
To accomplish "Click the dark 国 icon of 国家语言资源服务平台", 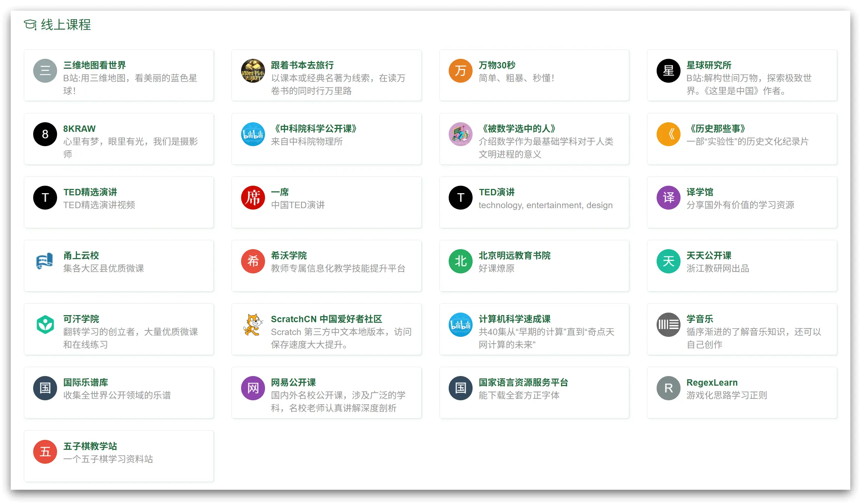I will pos(460,388).
